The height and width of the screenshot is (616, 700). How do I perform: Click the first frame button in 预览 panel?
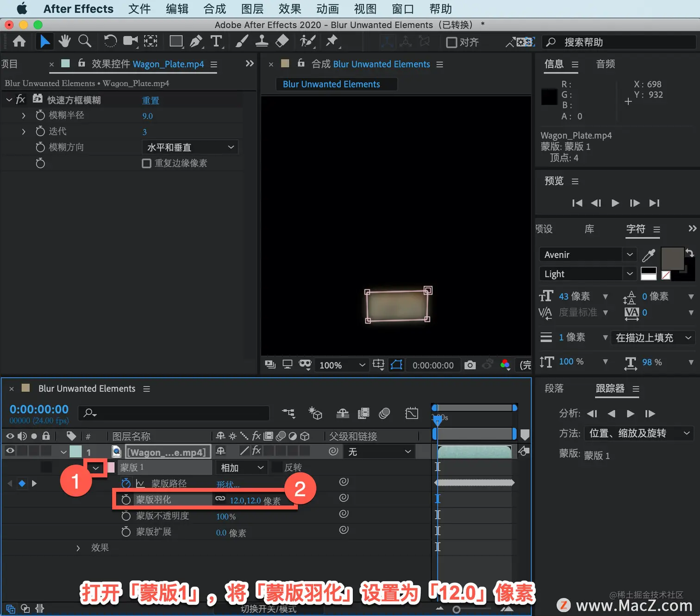click(x=577, y=203)
